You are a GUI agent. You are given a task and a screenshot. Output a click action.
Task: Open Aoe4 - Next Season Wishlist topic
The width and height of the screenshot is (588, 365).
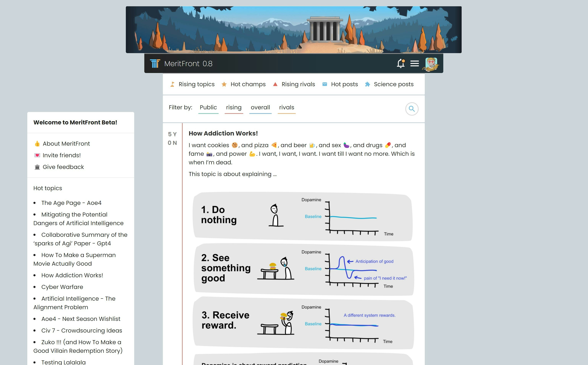[81, 319]
